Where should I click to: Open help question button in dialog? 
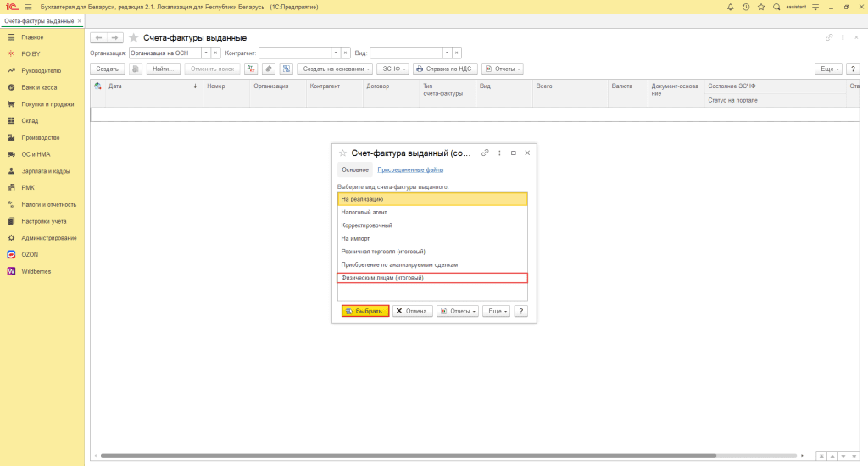coord(521,311)
